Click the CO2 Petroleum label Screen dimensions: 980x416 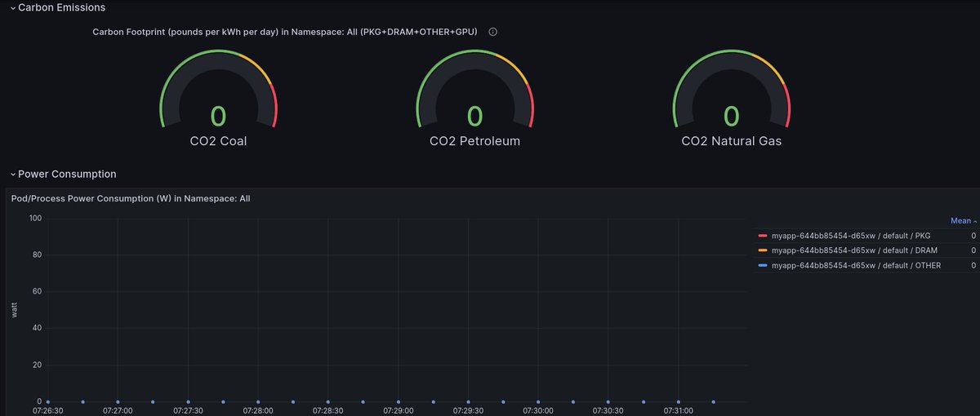coord(474,141)
